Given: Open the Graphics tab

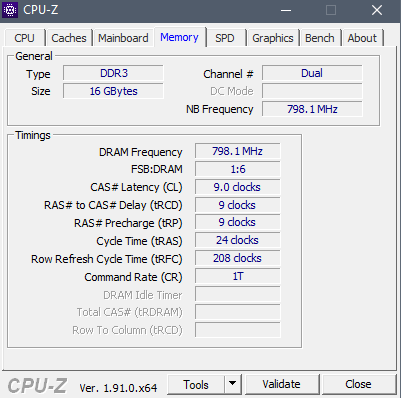Looking at the screenshot, I should point(273,38).
